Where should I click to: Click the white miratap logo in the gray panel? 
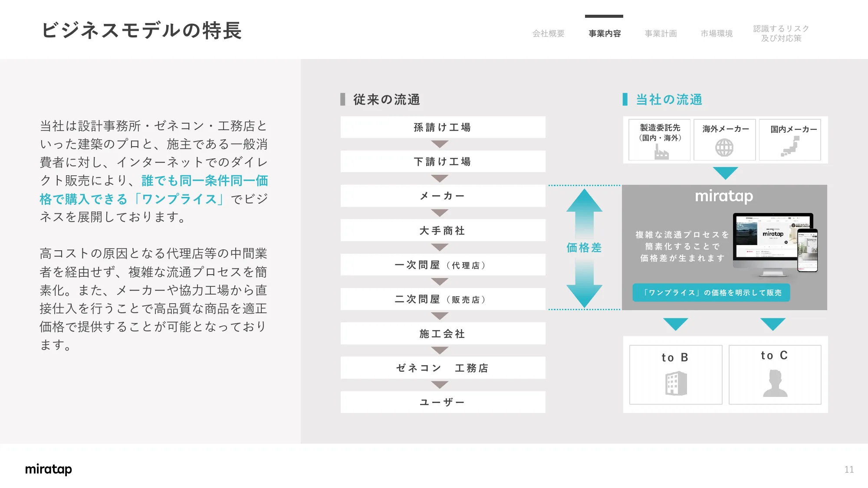(x=724, y=197)
